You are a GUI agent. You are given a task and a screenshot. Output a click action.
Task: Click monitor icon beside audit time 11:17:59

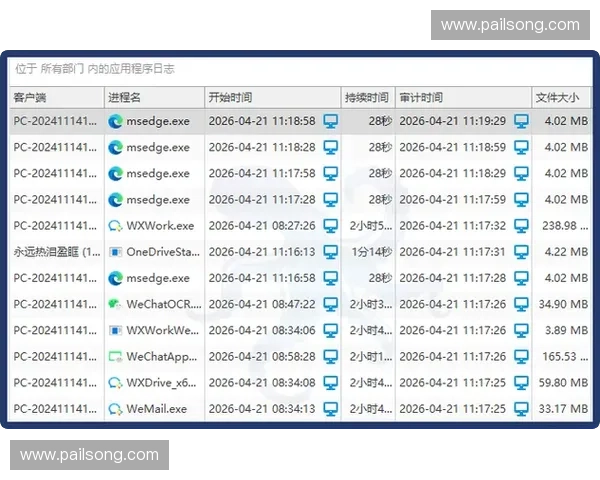coord(521,200)
